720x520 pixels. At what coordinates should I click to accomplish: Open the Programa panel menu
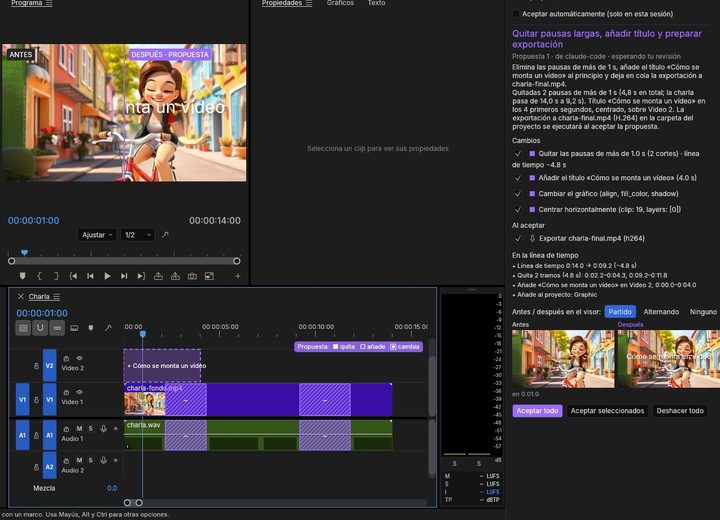49,3
